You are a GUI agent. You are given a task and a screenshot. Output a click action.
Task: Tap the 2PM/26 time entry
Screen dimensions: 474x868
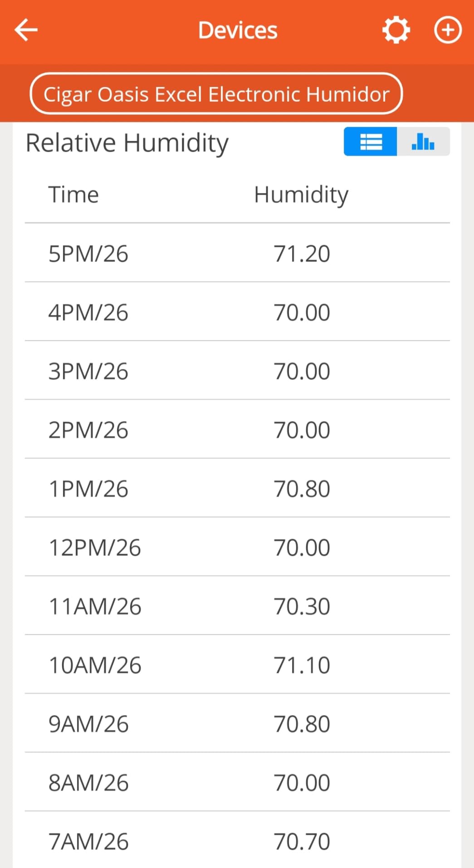[88, 430]
